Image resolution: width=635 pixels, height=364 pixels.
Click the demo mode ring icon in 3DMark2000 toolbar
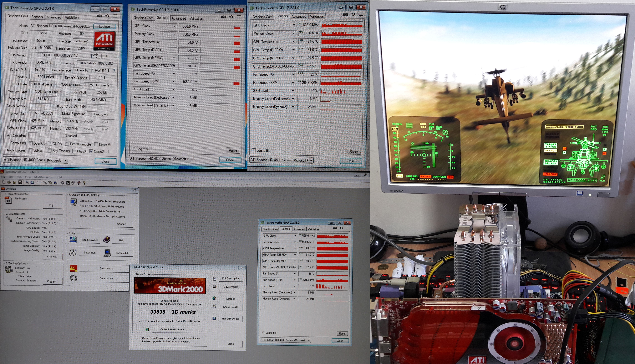63,183
